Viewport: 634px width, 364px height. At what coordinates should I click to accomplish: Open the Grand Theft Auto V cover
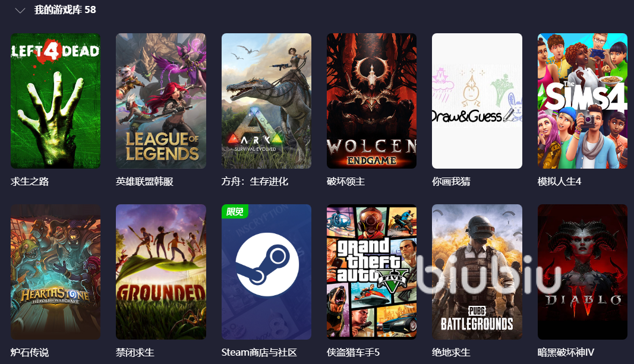pyautogui.click(x=371, y=272)
